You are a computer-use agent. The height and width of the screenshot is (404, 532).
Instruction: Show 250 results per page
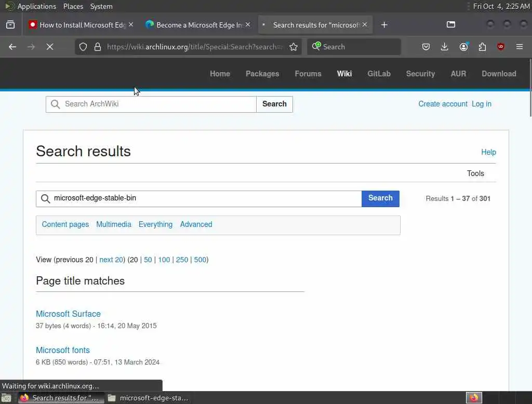pos(182,260)
